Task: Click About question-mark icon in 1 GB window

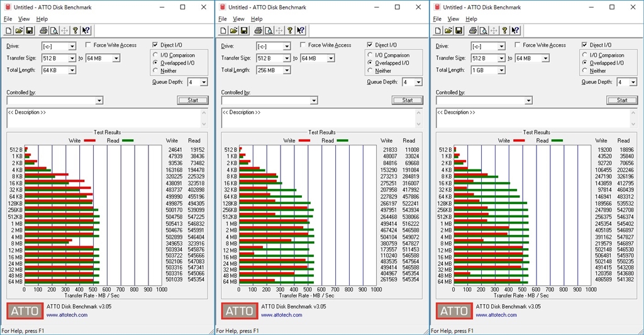Action: (x=504, y=30)
